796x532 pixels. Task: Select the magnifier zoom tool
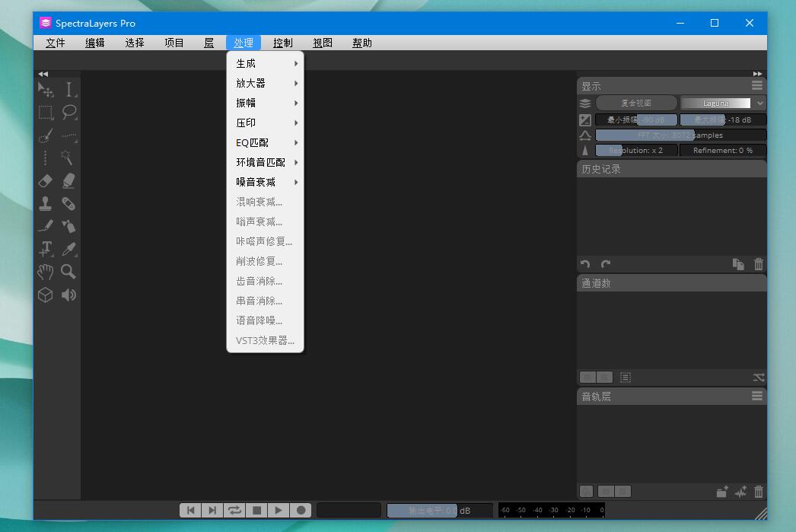(x=69, y=272)
